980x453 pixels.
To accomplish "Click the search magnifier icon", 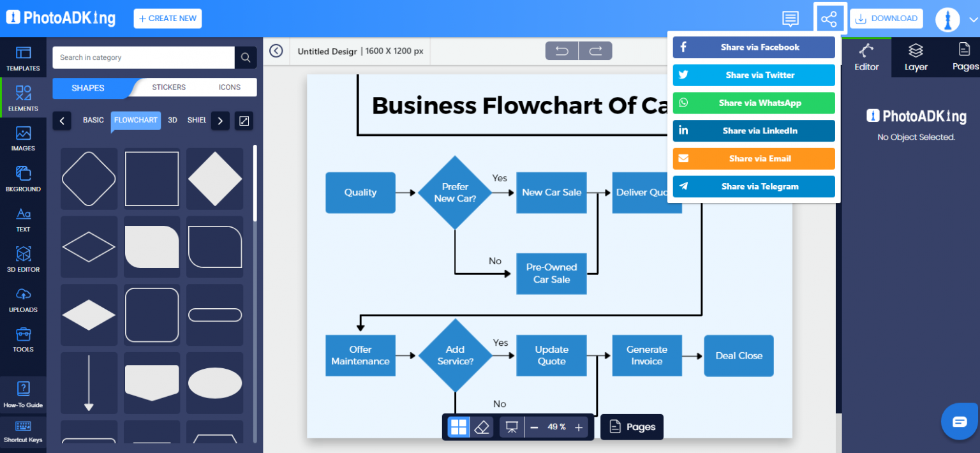I will 246,57.
